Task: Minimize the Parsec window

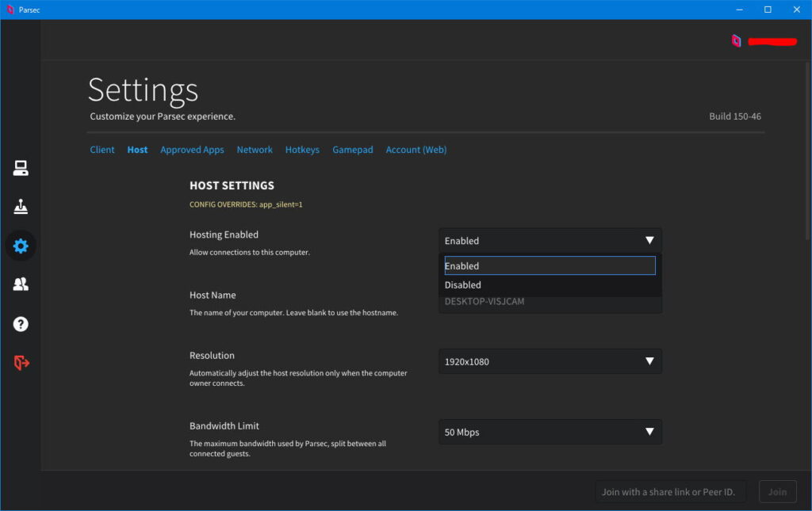Action: tap(740, 10)
